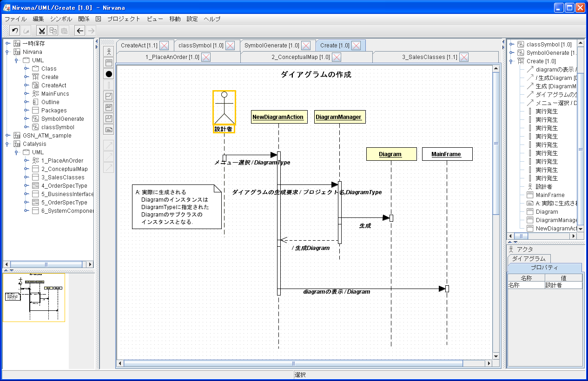Click the Cut scissors icon
The image size is (588, 381).
42,31
